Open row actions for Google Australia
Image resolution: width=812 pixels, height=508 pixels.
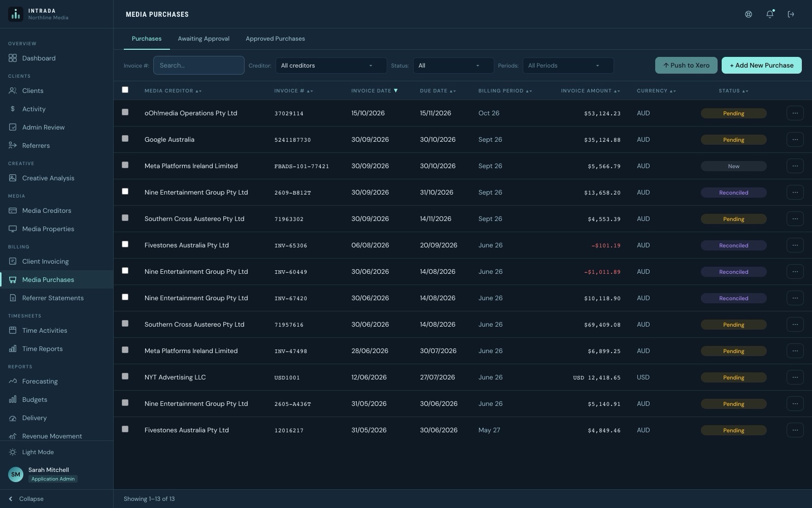pyautogui.click(x=795, y=140)
